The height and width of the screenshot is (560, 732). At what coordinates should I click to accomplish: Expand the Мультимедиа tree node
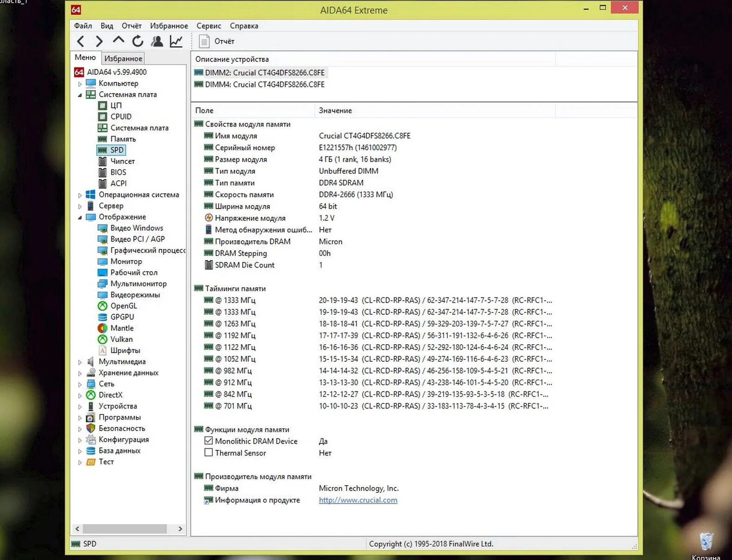80,362
